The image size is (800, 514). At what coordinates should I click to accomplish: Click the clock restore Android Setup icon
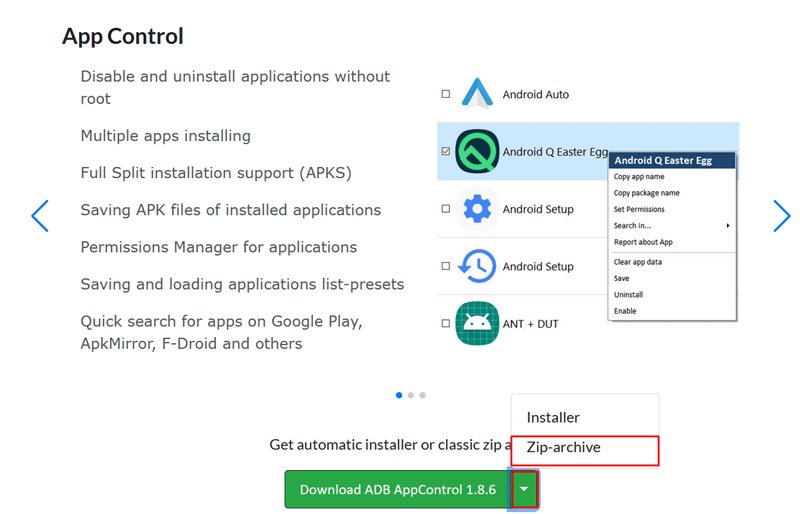click(477, 266)
